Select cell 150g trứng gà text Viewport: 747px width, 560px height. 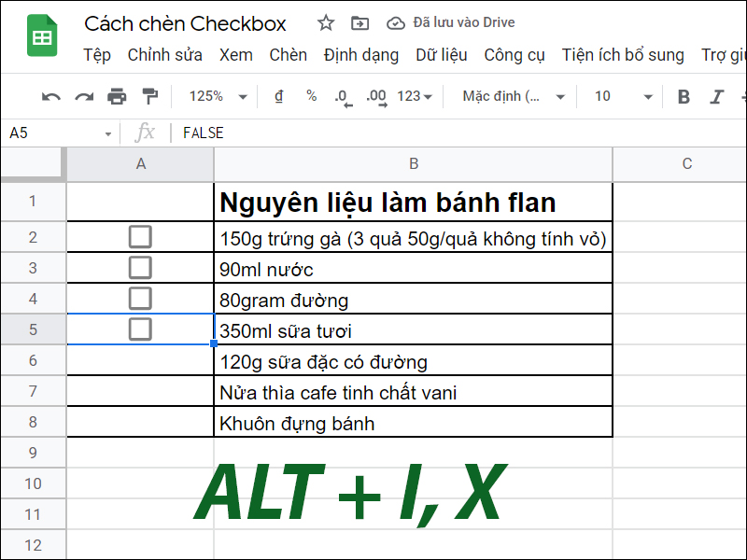(x=414, y=237)
